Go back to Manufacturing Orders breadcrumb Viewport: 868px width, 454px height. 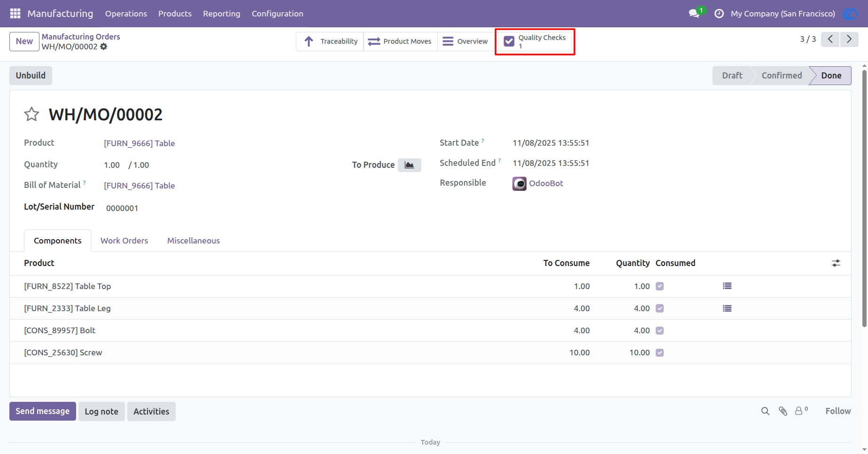pos(81,37)
